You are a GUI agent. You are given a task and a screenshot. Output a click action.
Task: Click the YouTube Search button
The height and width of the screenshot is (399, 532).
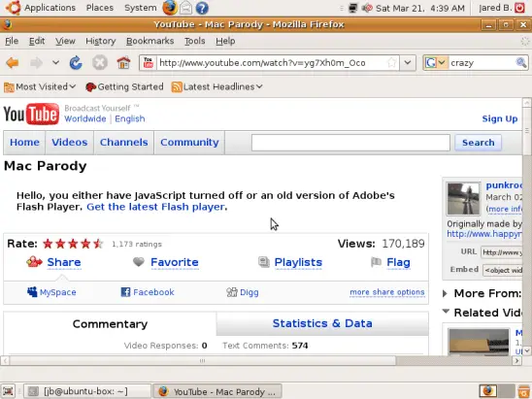point(478,143)
